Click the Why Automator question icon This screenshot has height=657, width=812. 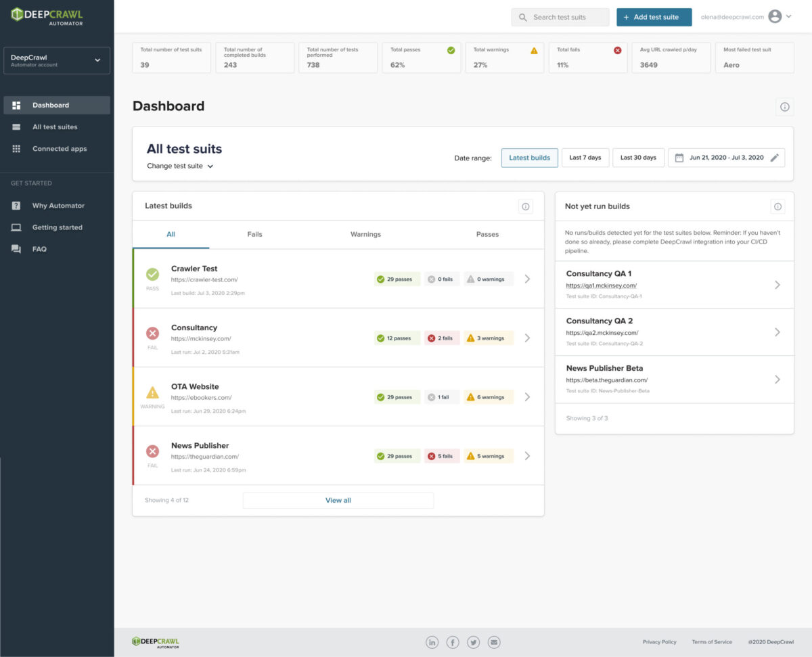tap(16, 206)
